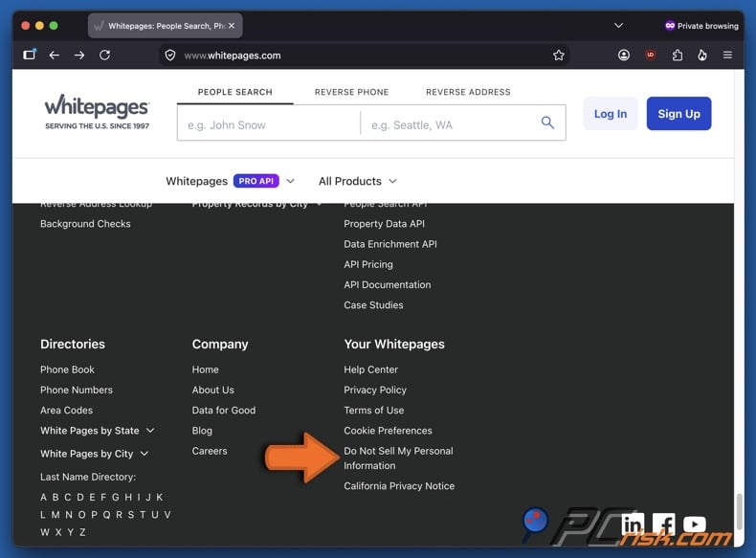Viewport: 756px width, 558px height.
Task: Click the Private browsing indicator
Action: (x=701, y=26)
